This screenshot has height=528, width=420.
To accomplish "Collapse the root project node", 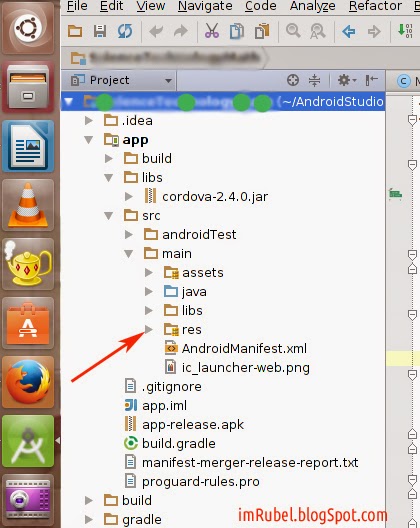I will pyautogui.click(x=69, y=101).
